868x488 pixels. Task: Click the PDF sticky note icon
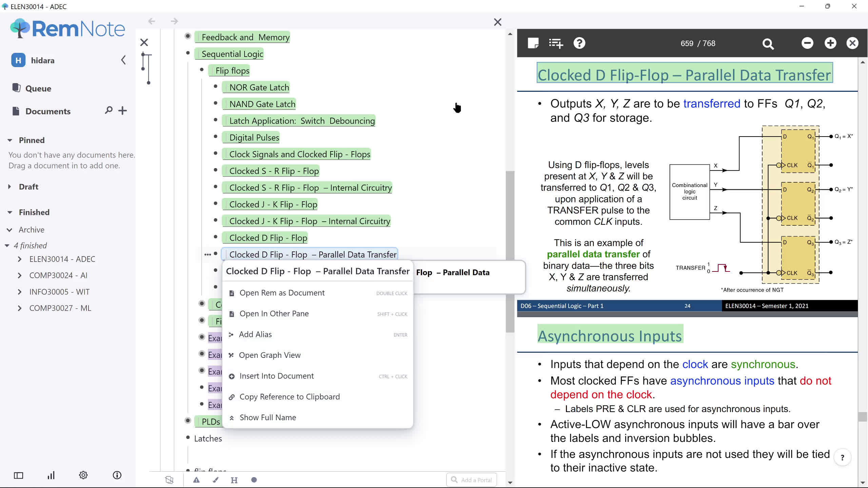point(533,43)
